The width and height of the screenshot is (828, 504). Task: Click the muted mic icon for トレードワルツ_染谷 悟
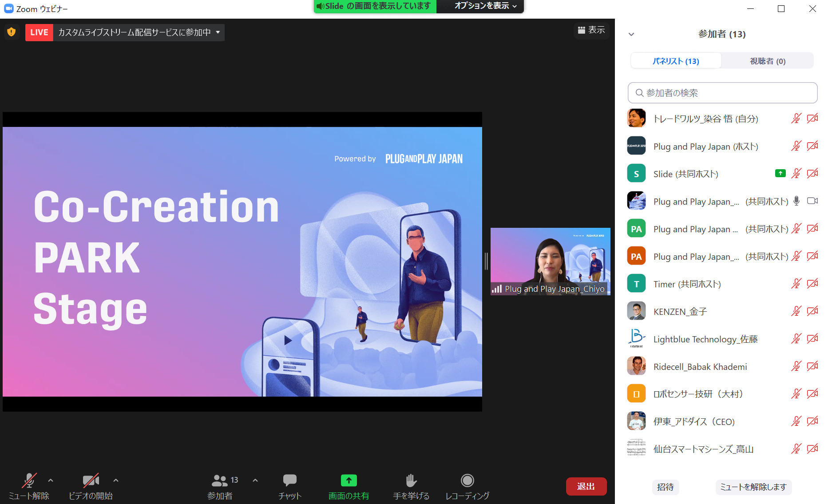pyautogui.click(x=796, y=119)
